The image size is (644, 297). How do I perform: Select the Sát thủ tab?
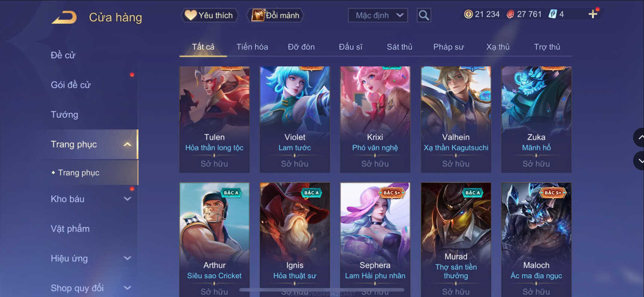tap(399, 47)
